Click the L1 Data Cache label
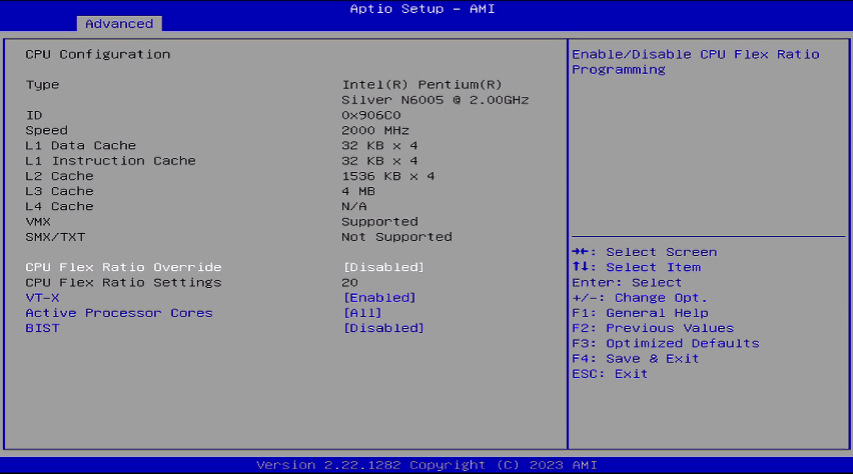This screenshot has width=853, height=474. coord(81,146)
